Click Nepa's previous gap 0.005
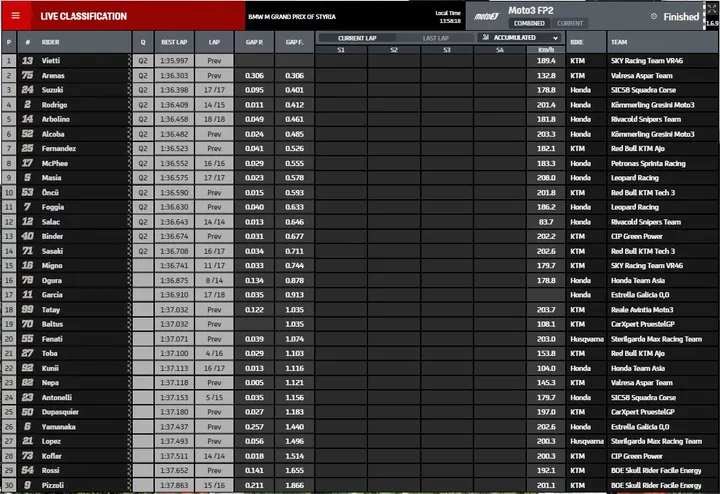This screenshot has width=720, height=494. (x=254, y=382)
